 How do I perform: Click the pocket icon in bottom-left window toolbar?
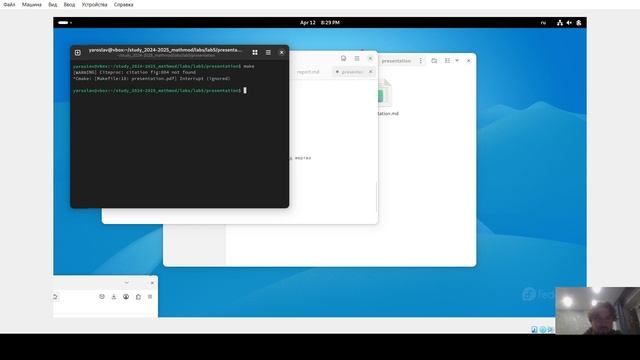(x=102, y=297)
